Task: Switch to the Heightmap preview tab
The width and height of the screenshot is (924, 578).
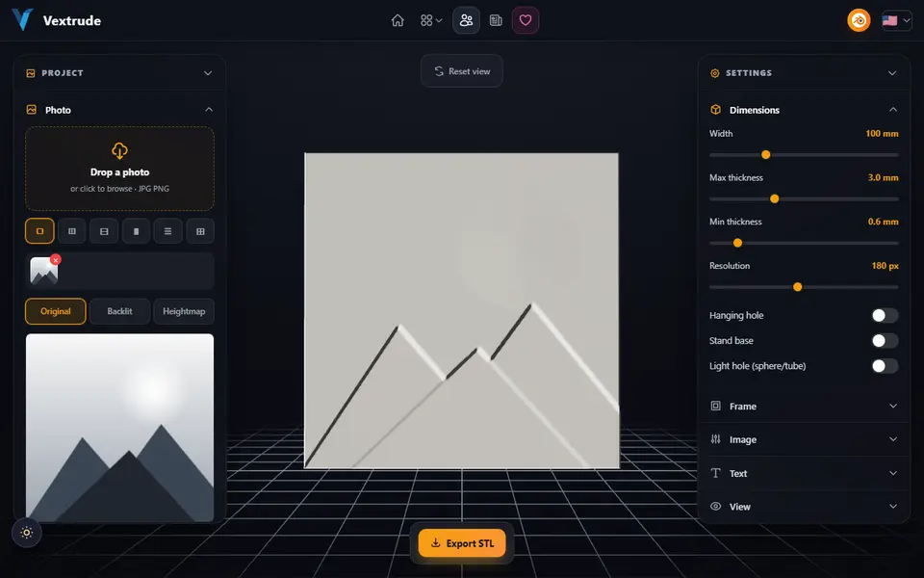Action: [184, 311]
